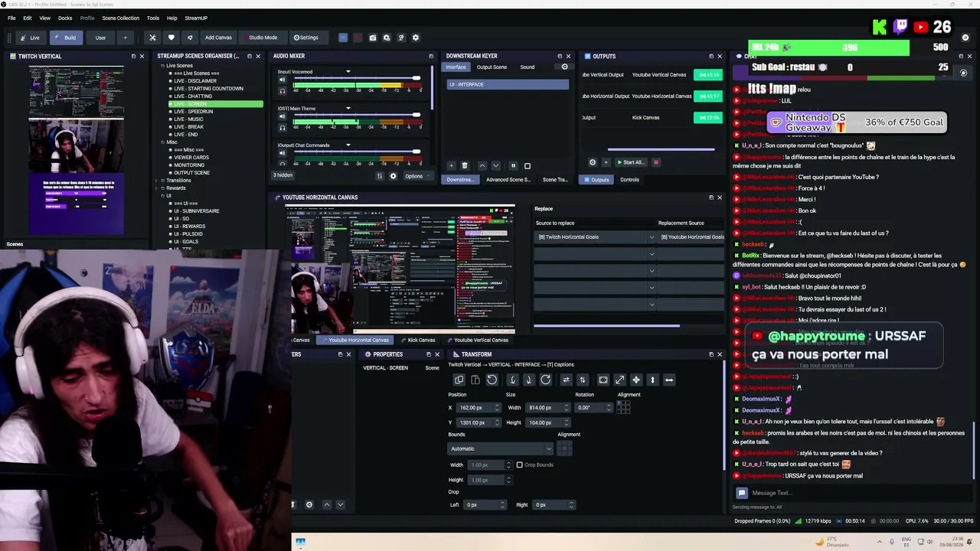Stop all outputs with red square
980x551 pixels.
click(x=655, y=162)
